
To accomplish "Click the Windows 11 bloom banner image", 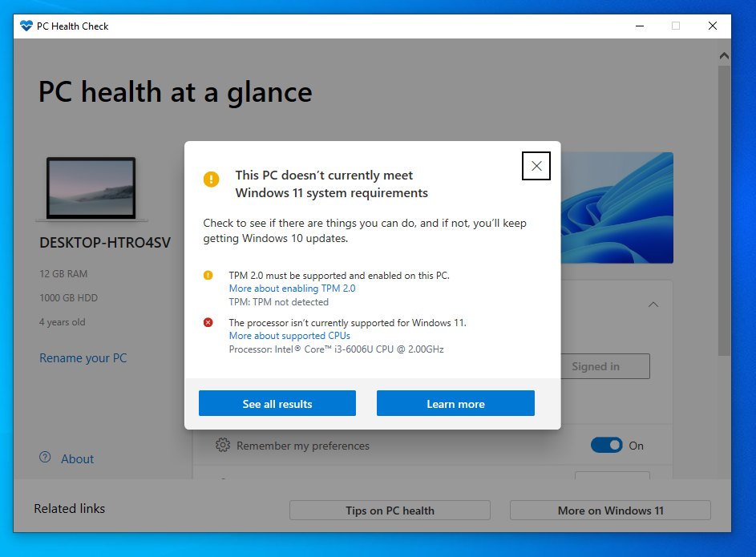I will coord(617,208).
